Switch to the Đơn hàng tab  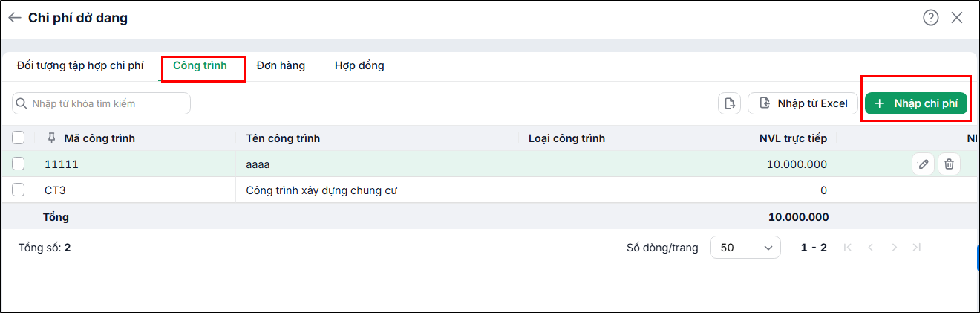pyautogui.click(x=281, y=65)
